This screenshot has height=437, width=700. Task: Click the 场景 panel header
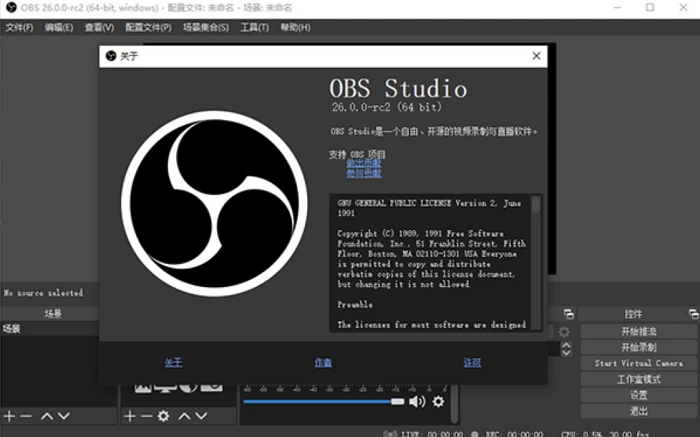[x=53, y=314]
